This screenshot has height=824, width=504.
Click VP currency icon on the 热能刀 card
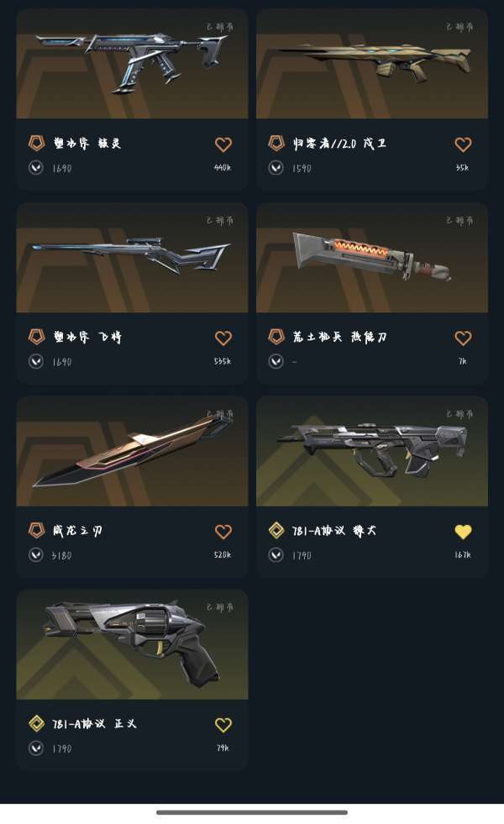(276, 361)
